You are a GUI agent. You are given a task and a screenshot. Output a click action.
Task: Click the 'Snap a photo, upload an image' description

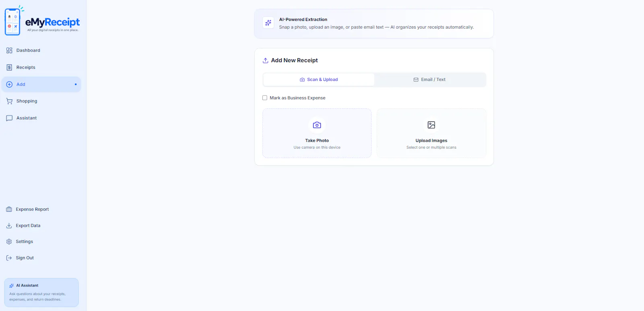point(376,27)
